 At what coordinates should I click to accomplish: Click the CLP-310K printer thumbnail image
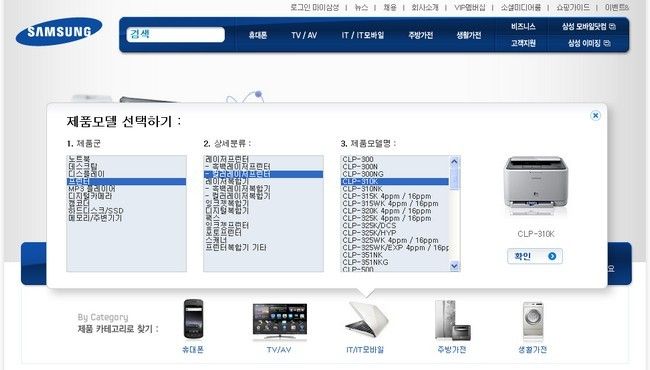pyautogui.click(x=536, y=187)
